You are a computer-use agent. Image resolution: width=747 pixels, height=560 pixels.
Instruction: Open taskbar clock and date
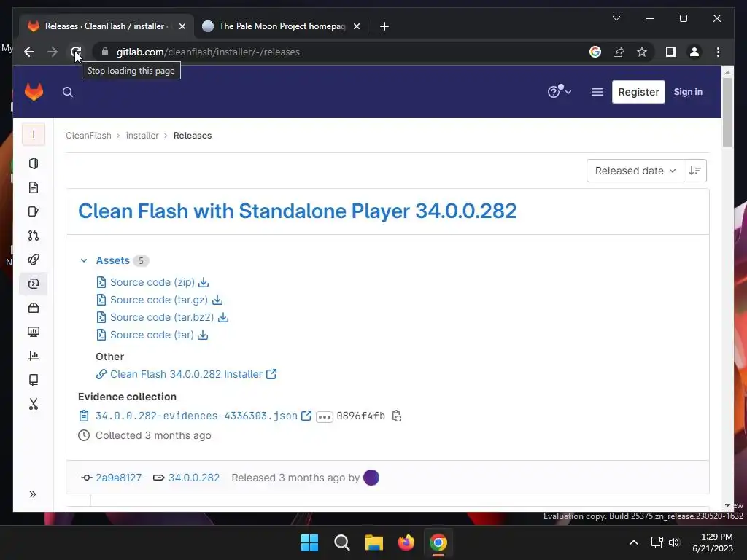712,542
